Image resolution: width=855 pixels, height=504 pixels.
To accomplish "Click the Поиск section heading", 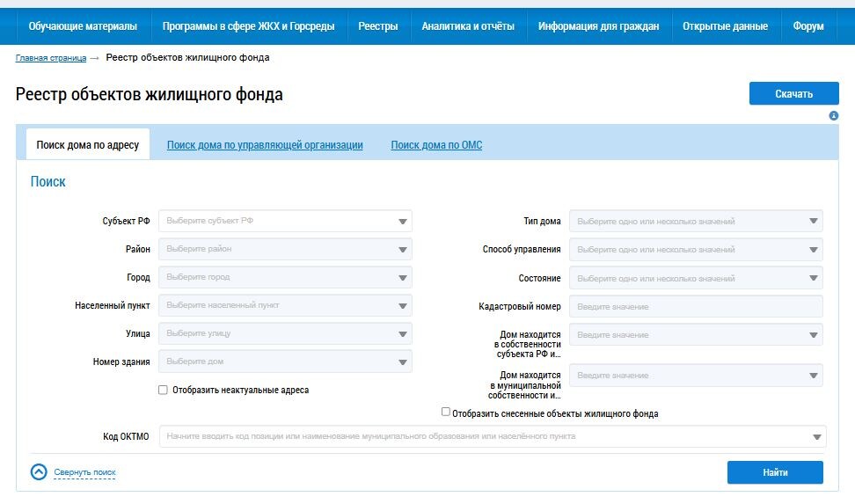I will click(x=48, y=182).
